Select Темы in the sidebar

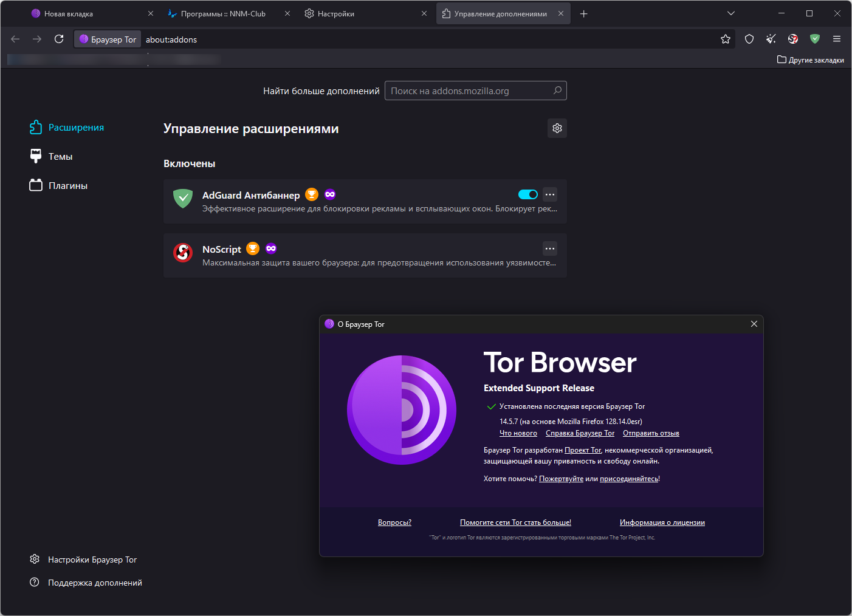[x=51, y=156]
